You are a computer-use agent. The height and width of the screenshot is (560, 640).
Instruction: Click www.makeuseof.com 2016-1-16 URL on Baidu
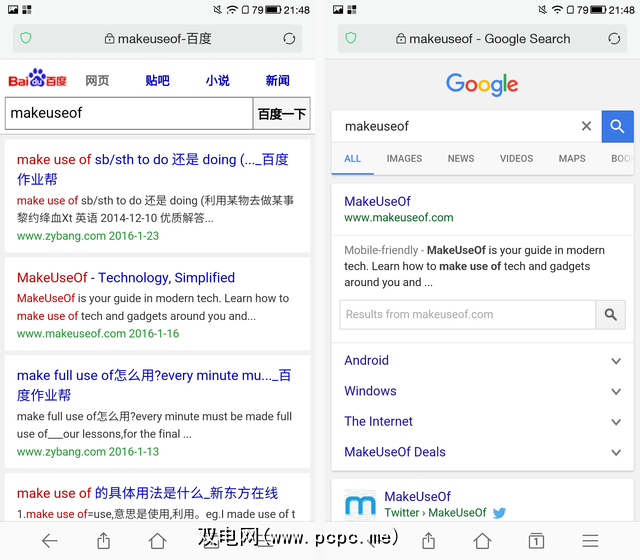click(98, 333)
